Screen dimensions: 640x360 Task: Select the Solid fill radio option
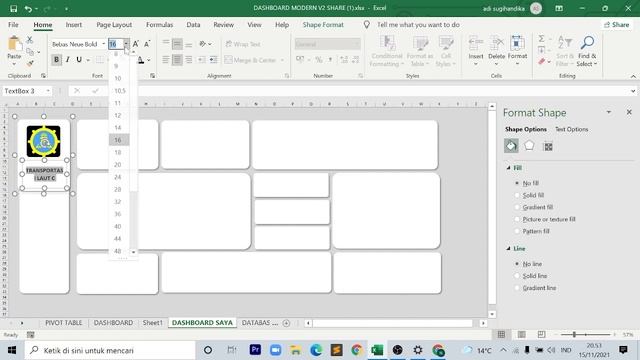pyautogui.click(x=517, y=195)
